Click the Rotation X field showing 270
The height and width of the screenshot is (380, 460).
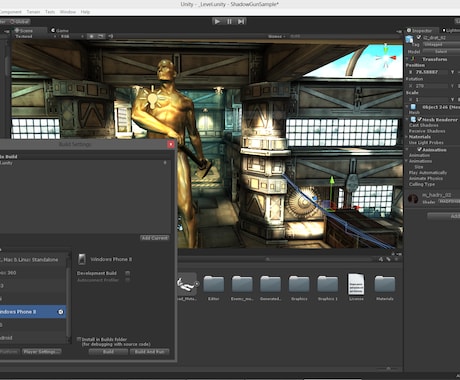(431, 86)
